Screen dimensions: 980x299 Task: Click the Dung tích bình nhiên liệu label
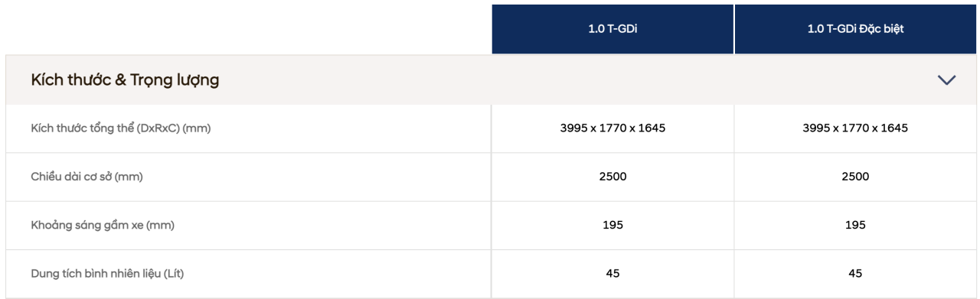pyautogui.click(x=107, y=273)
